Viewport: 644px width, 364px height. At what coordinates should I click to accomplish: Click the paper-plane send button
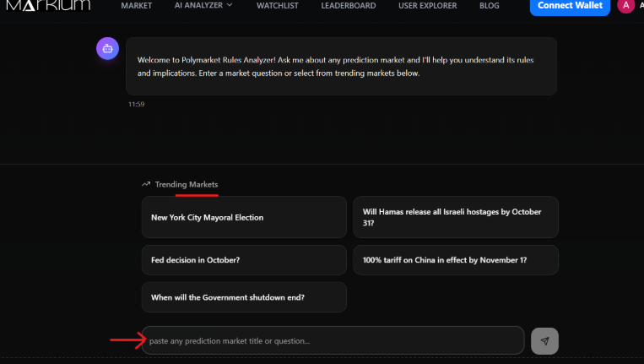click(x=544, y=341)
